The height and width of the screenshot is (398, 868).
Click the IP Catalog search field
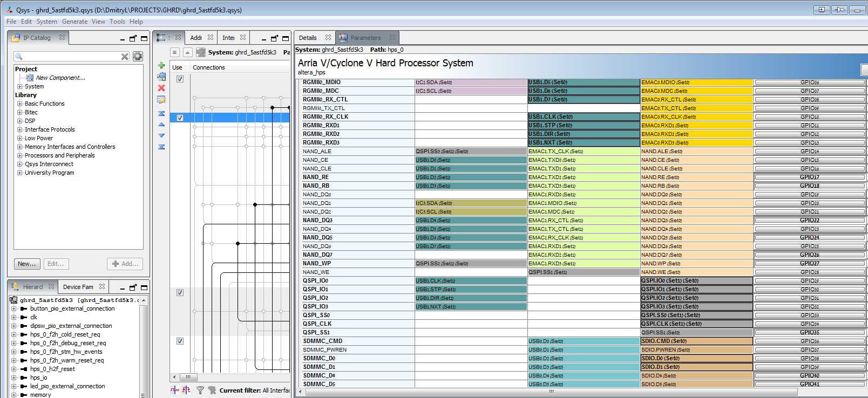(72, 56)
